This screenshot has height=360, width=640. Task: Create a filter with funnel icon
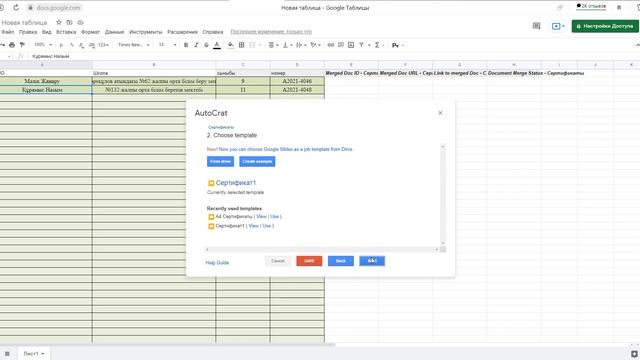click(361, 45)
